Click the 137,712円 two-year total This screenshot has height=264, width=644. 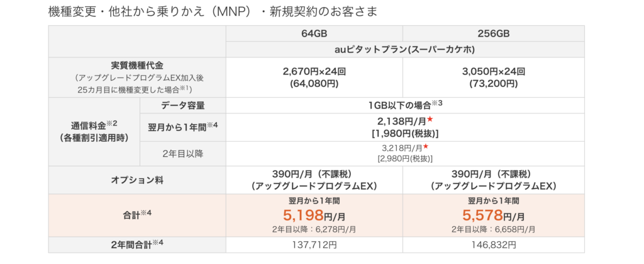tap(314, 245)
